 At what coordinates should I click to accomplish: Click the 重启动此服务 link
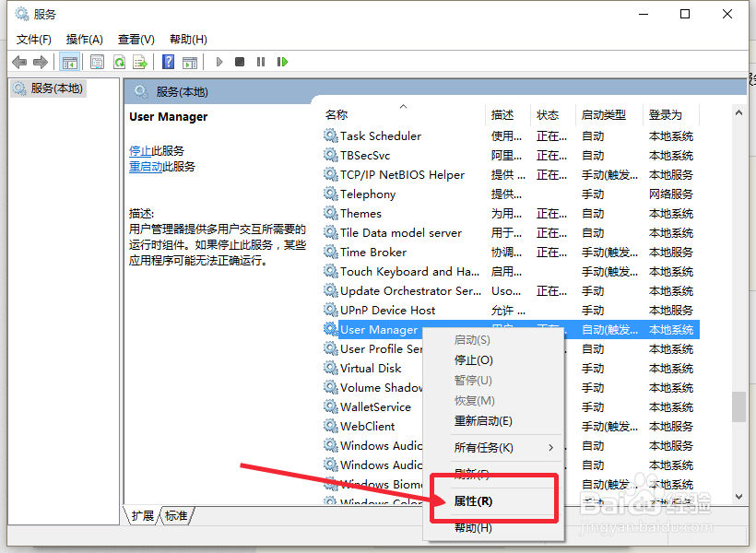(x=160, y=167)
